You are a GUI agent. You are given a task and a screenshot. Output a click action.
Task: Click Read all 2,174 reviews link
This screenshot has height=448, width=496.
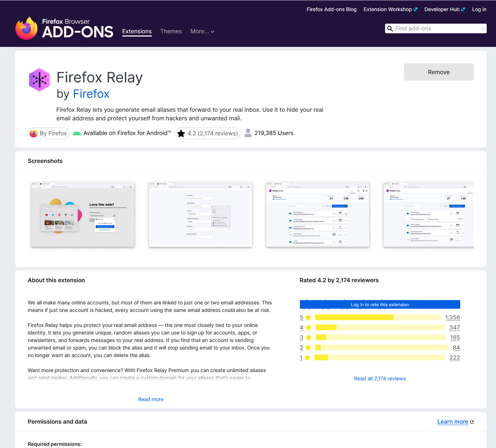tap(380, 379)
